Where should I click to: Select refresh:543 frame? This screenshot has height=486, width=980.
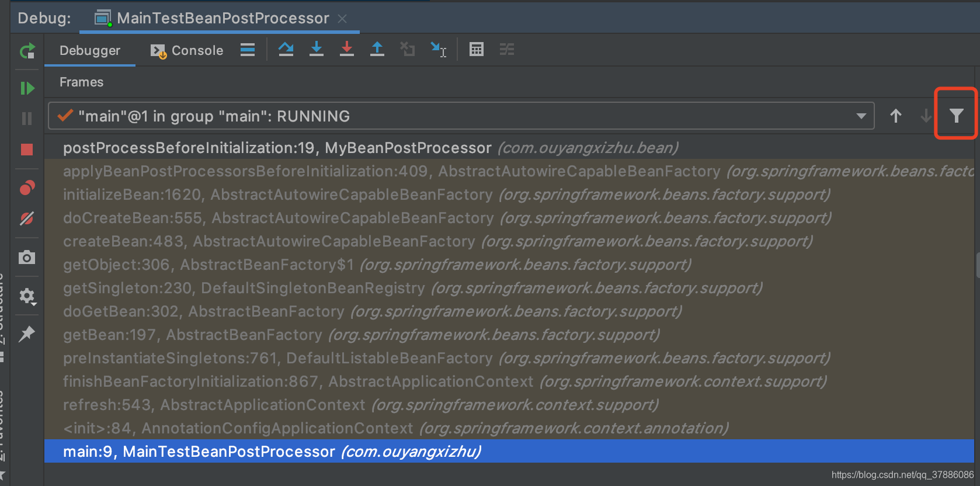tap(509, 405)
